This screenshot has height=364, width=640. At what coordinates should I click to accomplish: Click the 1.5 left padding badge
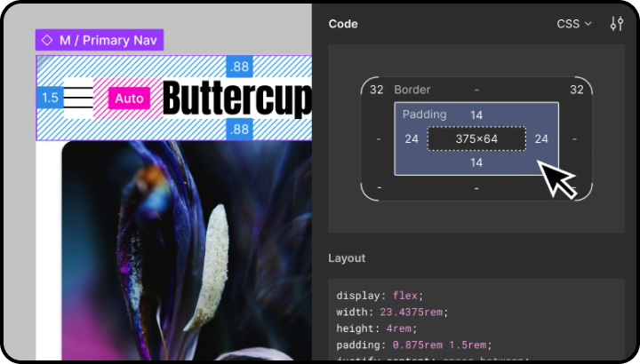50,98
